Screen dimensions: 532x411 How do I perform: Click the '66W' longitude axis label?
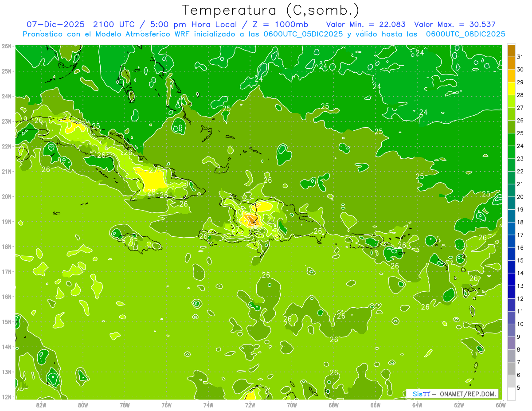(375, 405)
